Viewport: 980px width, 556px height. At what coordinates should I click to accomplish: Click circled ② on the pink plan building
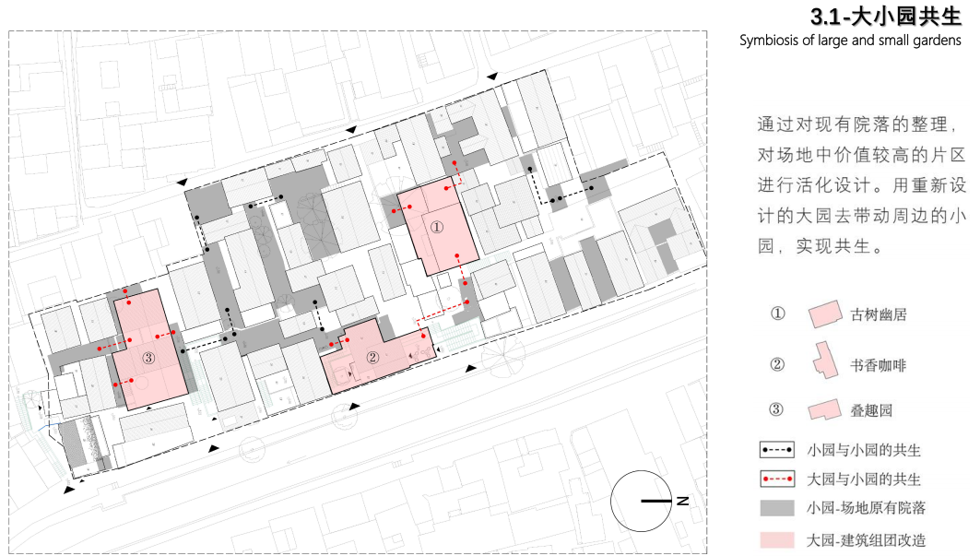coord(373,357)
